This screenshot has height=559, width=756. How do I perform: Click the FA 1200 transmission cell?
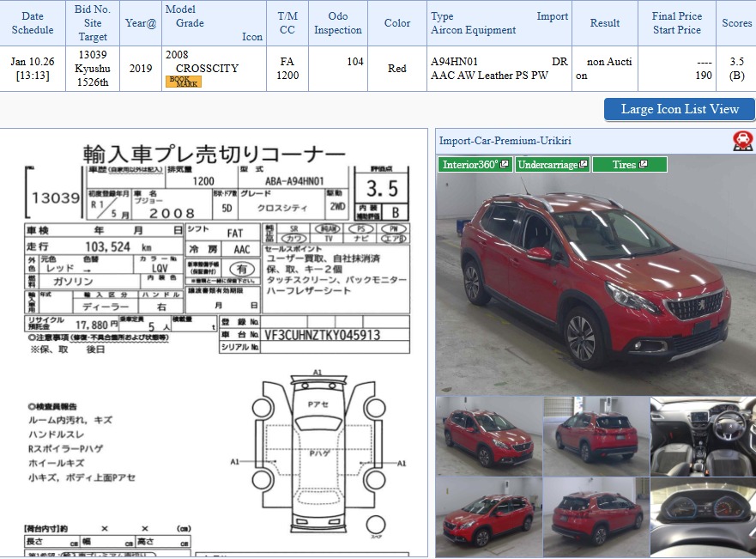287,69
